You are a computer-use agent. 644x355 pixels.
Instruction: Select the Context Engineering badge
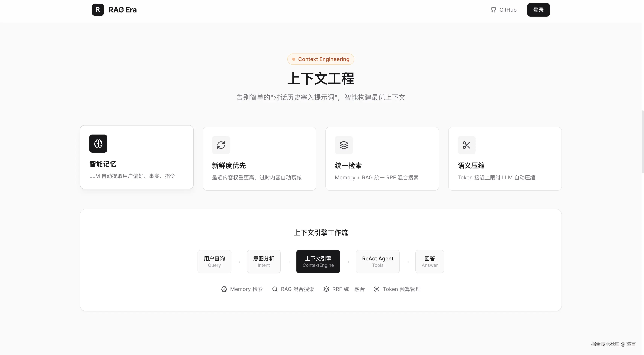click(x=320, y=59)
